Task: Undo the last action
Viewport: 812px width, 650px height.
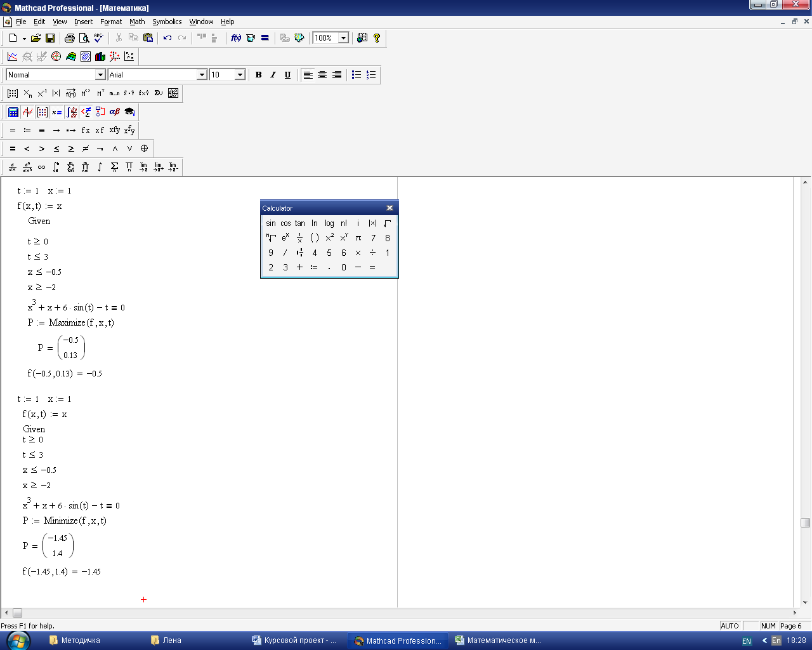Action: (x=167, y=38)
